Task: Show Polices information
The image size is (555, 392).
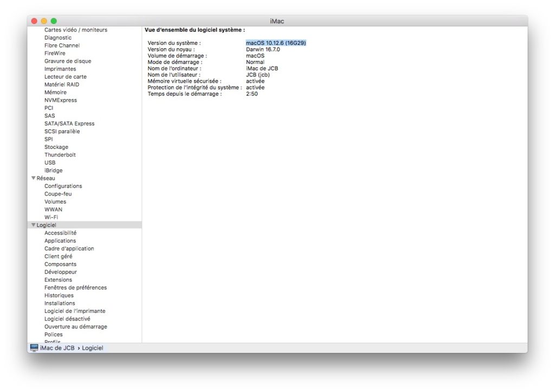Action: (x=54, y=334)
